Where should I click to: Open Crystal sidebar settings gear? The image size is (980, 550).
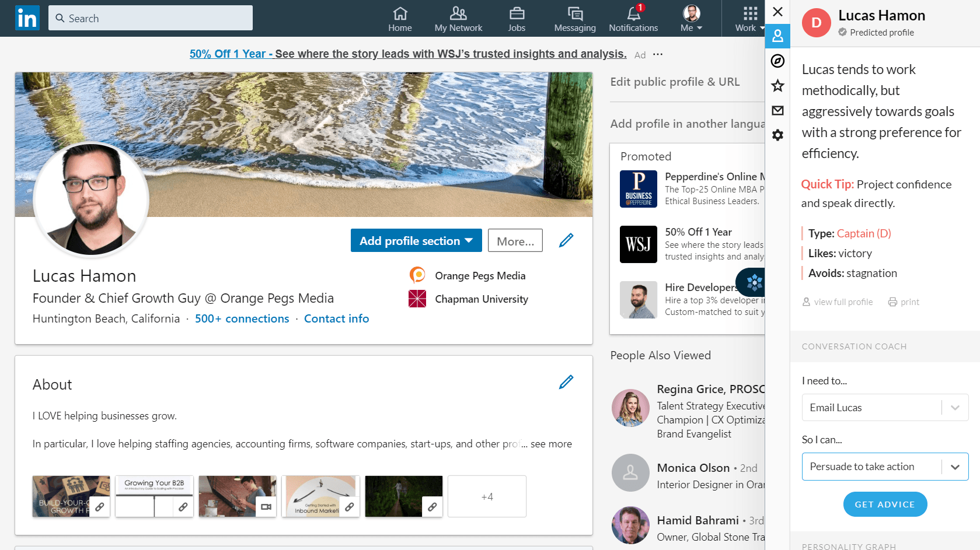pyautogui.click(x=777, y=135)
